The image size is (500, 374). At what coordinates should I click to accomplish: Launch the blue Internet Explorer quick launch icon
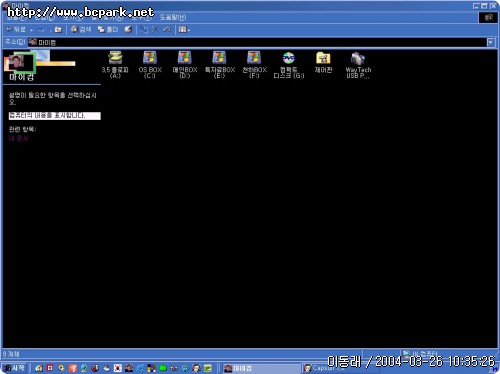click(x=140, y=368)
